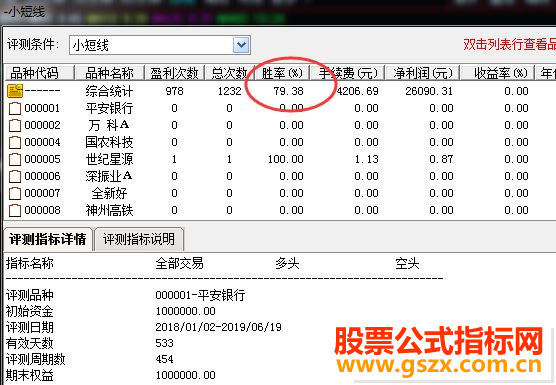The image size is (556, 385).
Task: Click the 多头 column label
Action: coord(287,263)
